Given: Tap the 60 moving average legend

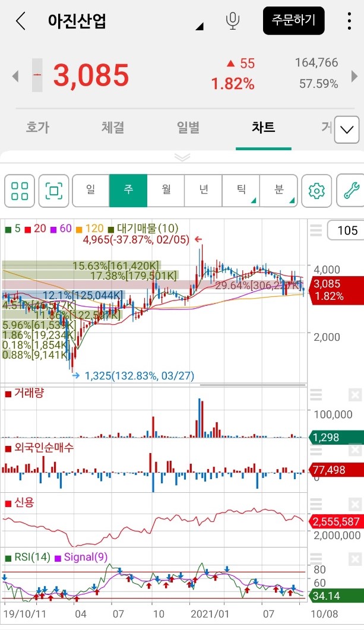Looking at the screenshot, I should [61, 229].
